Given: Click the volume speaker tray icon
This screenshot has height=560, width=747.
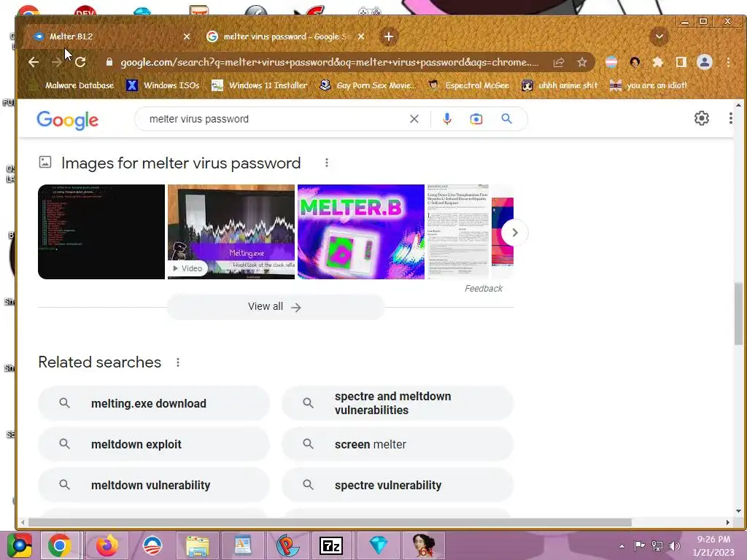Looking at the screenshot, I should [x=674, y=545].
